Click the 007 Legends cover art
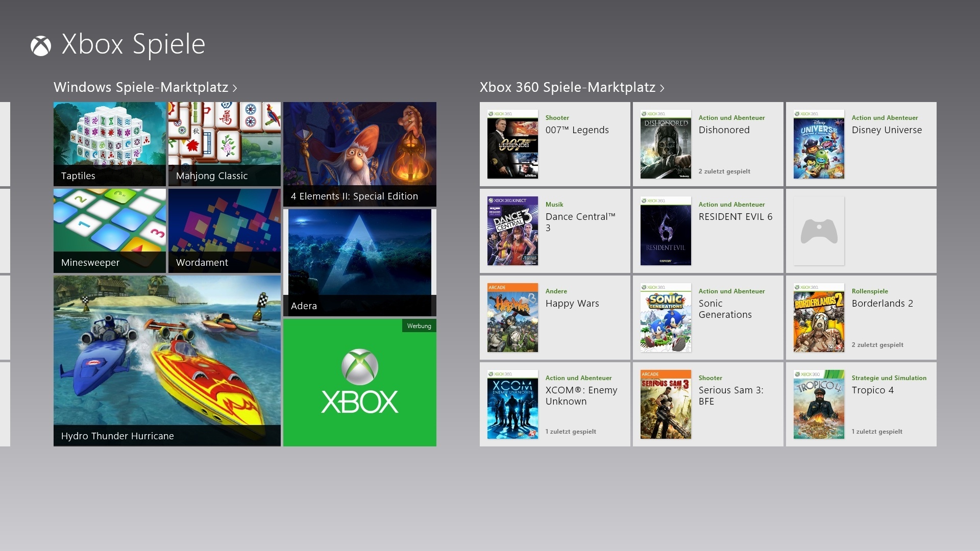The height and width of the screenshot is (551, 980). click(512, 144)
